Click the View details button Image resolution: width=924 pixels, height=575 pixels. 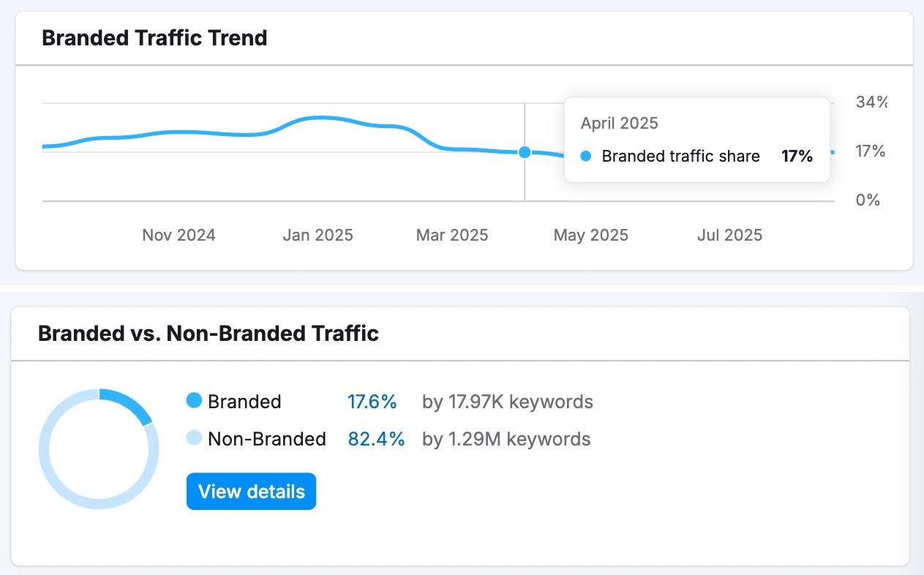[x=251, y=492]
